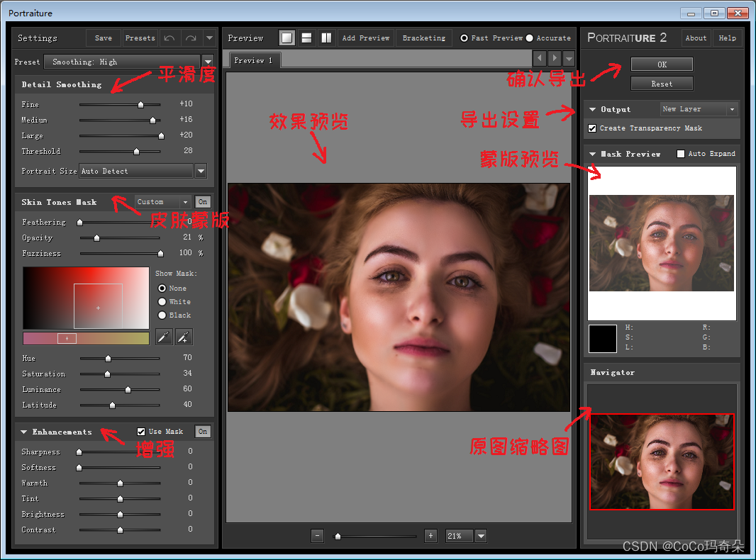The height and width of the screenshot is (560, 756).
Task: Adjust the Opacity slider handle
Action: [97, 237]
